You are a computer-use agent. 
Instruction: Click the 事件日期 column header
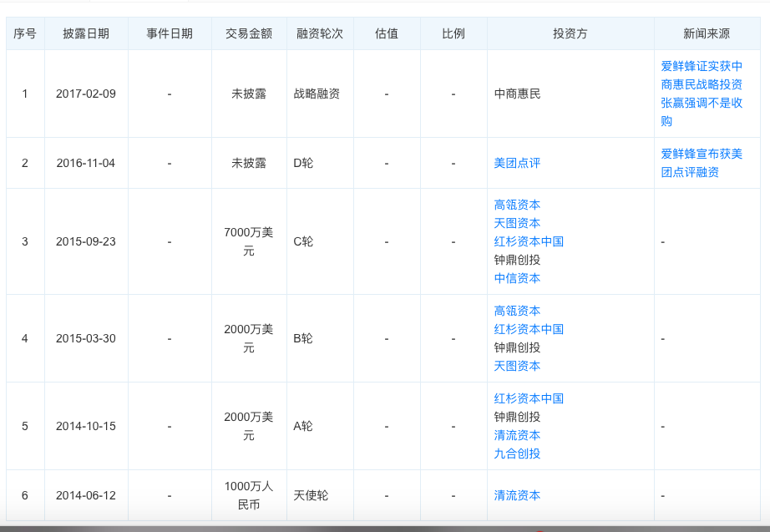coord(170,33)
